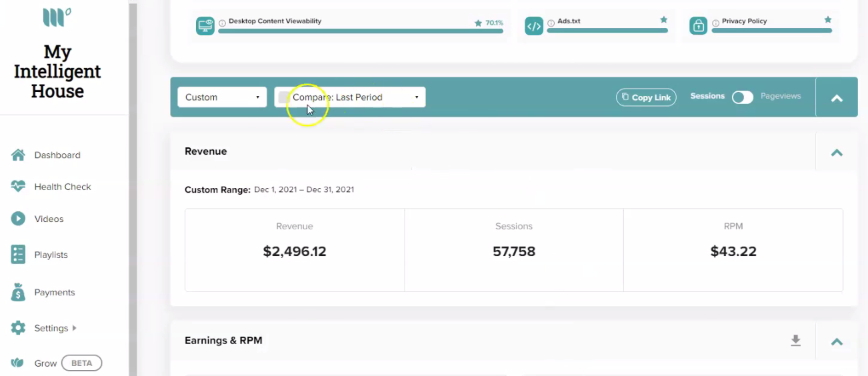Open the Compare: Last Period dropdown
This screenshot has width=868, height=376.
[x=350, y=97]
